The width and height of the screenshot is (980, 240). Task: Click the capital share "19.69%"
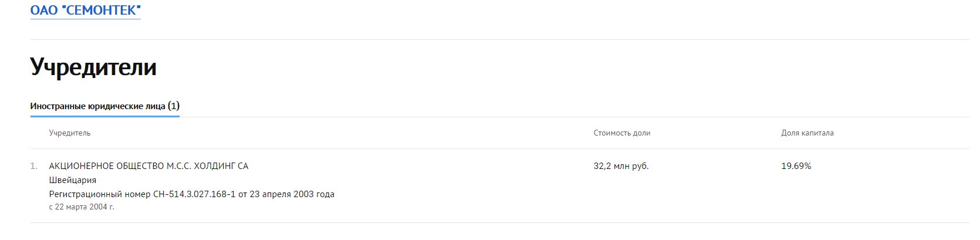pyautogui.click(x=796, y=167)
